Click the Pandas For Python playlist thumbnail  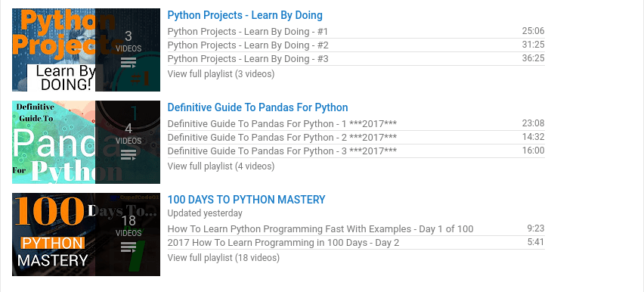pos(86,142)
